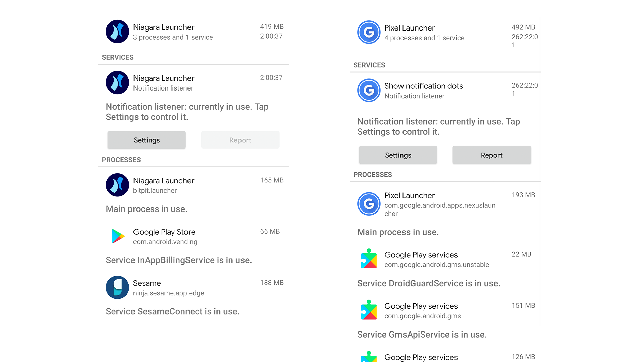This screenshot has width=644, height=362.
Task: Select the Niagara Launcher Notification listener service icon
Action: pyautogui.click(x=117, y=82)
